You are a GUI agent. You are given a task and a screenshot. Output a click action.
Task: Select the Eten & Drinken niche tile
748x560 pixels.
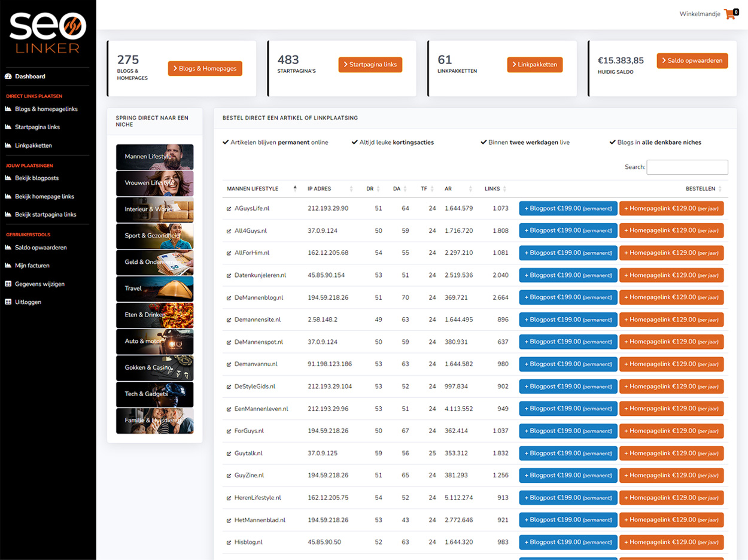[154, 315]
